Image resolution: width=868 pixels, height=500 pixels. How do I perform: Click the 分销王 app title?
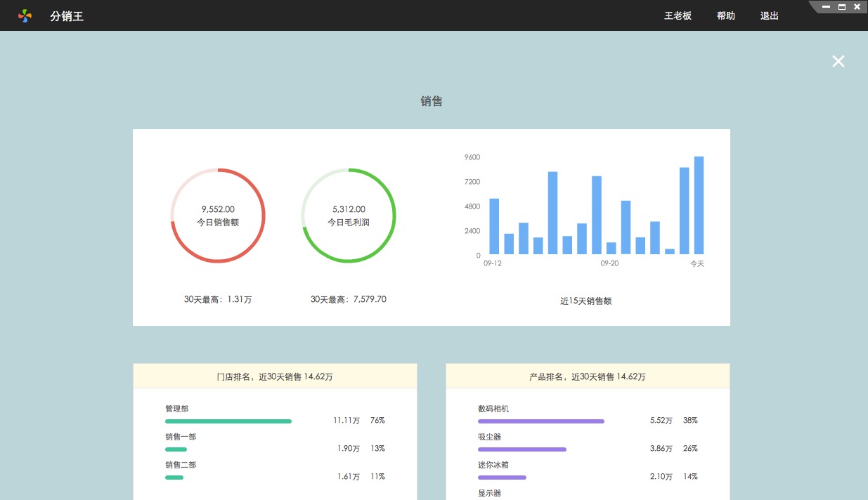(67, 15)
